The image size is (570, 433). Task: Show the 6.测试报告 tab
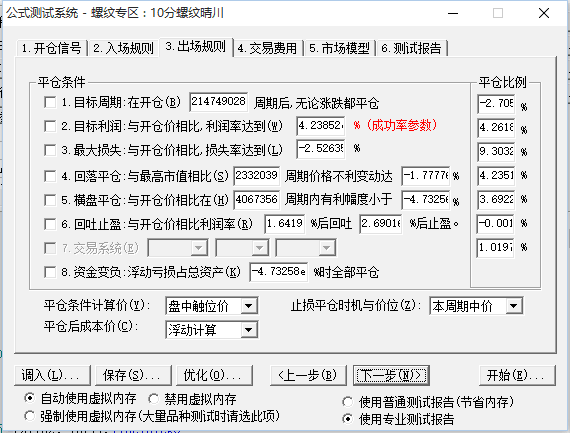(411, 48)
